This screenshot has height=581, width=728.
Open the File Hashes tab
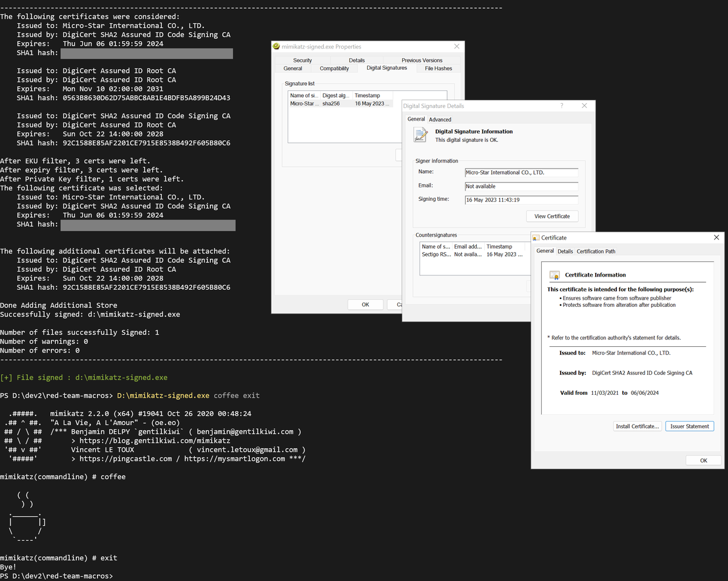pos(439,69)
